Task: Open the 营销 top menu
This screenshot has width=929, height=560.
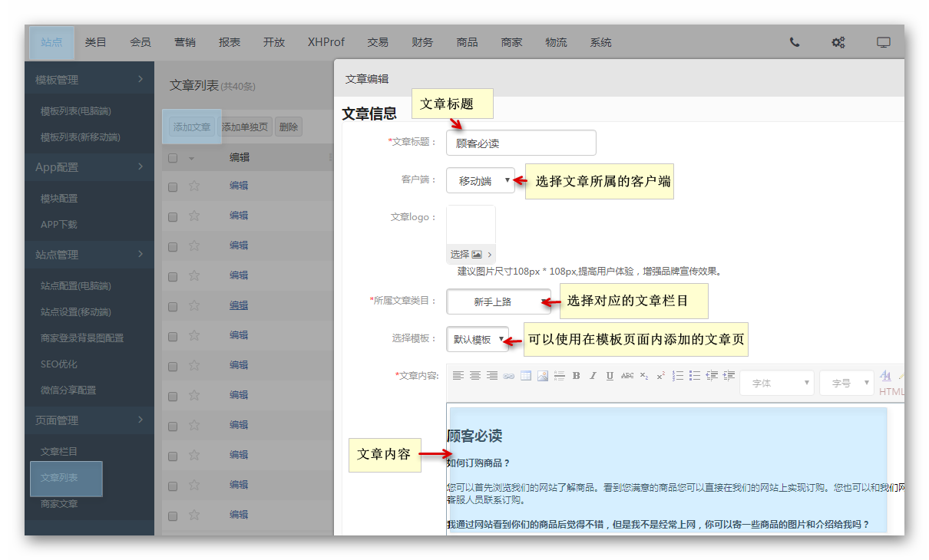Action: click(185, 42)
